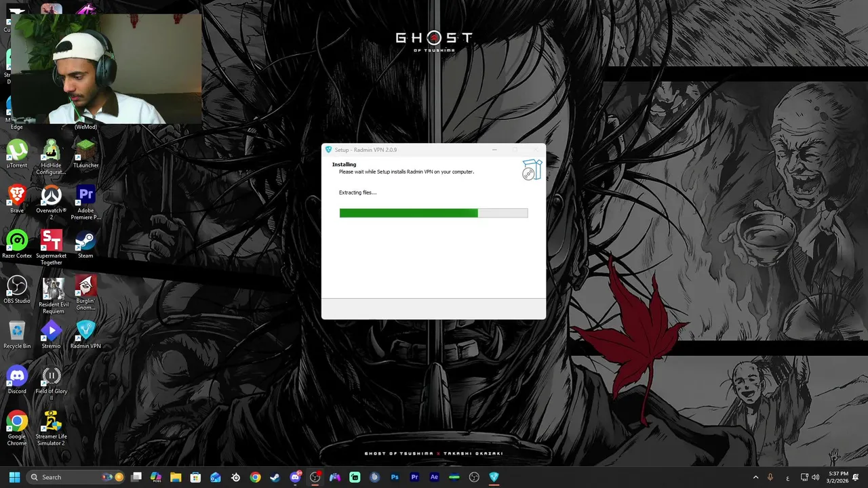
Task: Open Steam from the taskbar
Action: (275, 477)
